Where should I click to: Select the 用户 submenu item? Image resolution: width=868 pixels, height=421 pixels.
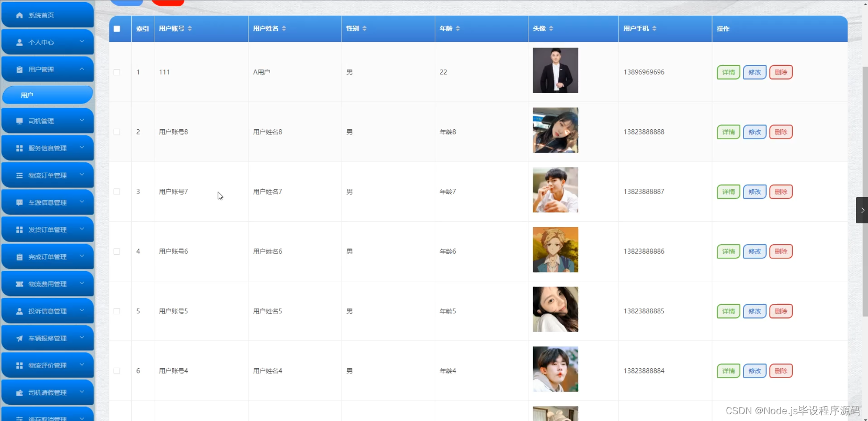[x=48, y=95]
